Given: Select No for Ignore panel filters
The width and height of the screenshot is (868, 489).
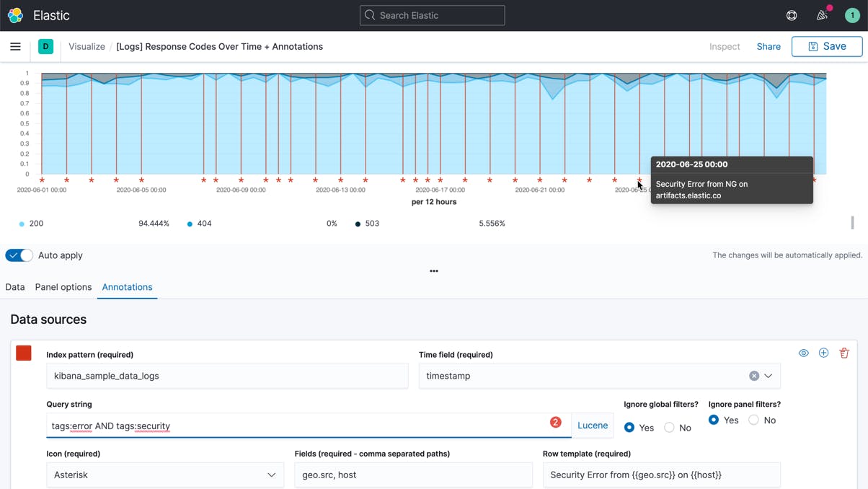Looking at the screenshot, I should (x=753, y=420).
